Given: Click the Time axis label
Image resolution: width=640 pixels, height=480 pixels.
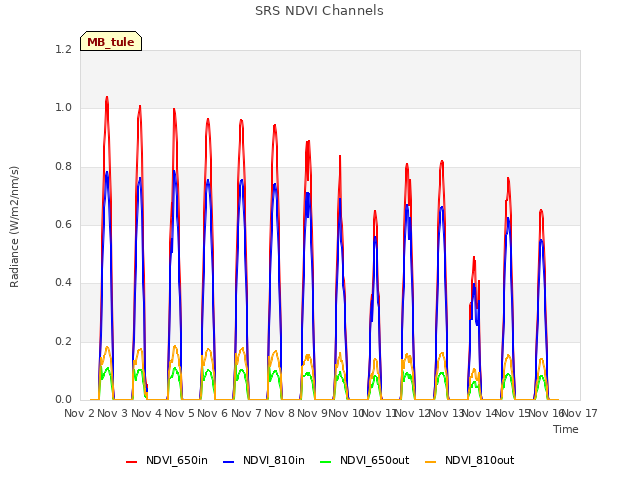Looking at the screenshot, I should (566, 429).
